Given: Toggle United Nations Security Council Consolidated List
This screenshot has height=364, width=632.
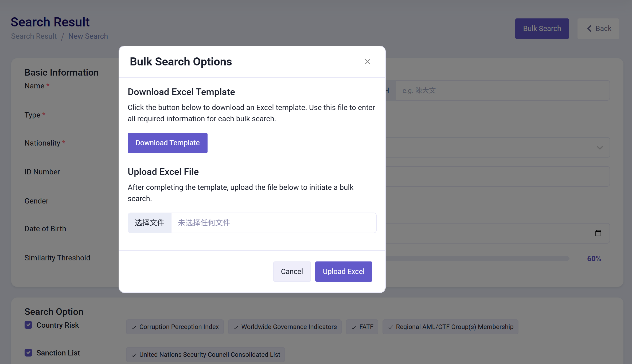Looking at the screenshot, I should [205, 355].
